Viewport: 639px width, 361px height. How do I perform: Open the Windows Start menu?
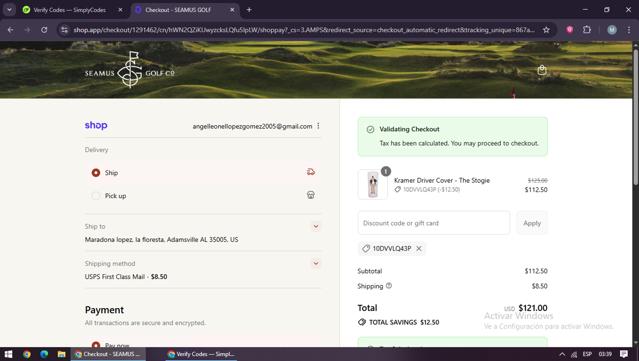coord(8,354)
